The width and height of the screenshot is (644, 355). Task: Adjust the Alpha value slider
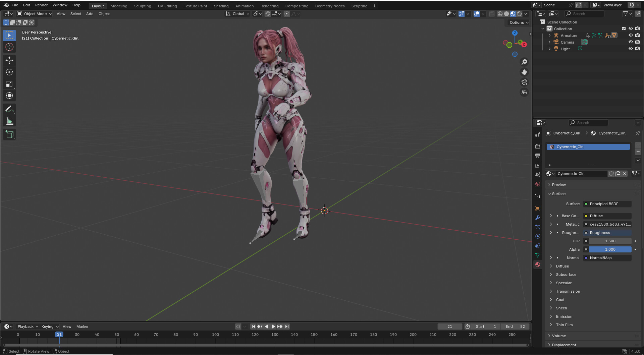pos(610,249)
